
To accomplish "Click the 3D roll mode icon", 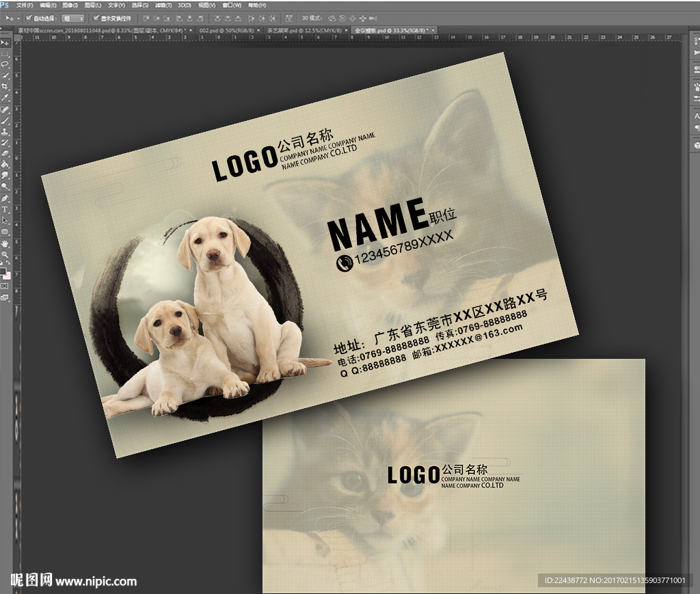I will pyautogui.click(x=343, y=18).
